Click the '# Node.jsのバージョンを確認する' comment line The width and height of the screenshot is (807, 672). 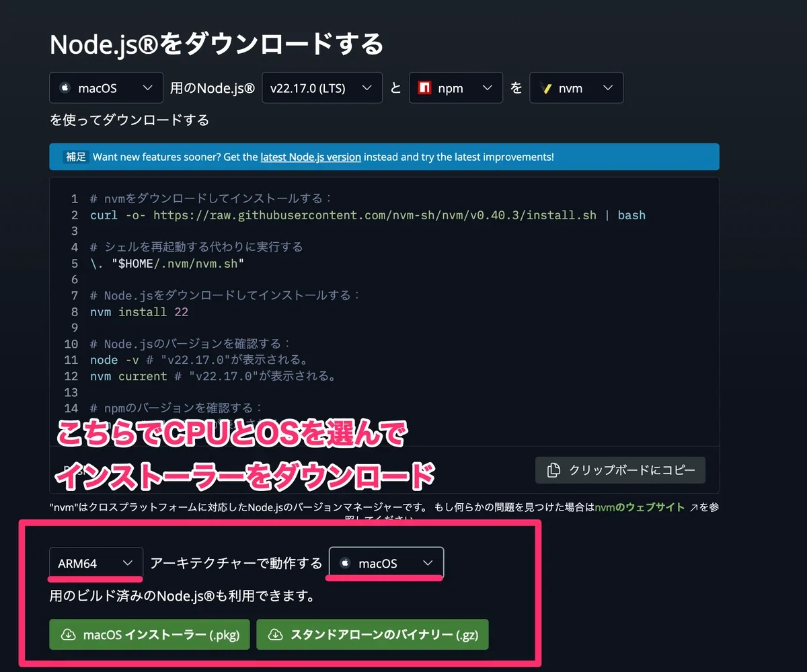pos(190,344)
